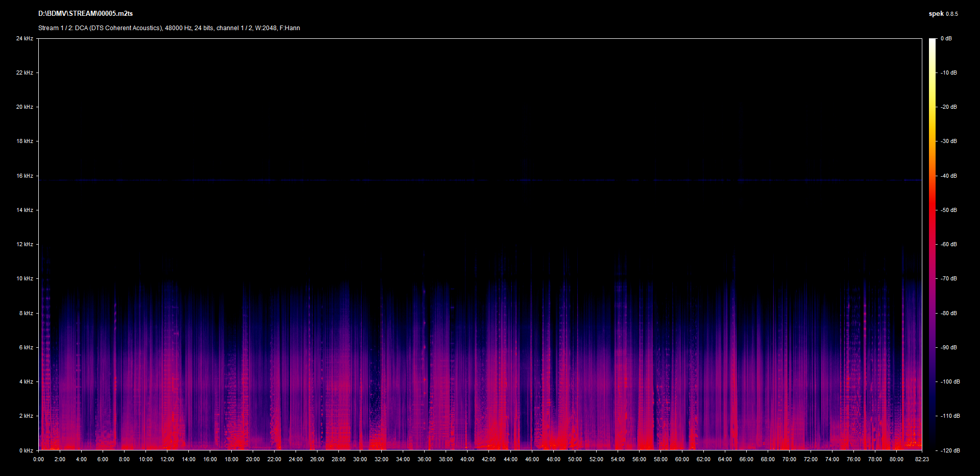Click the DCA stream info text line

click(169, 28)
